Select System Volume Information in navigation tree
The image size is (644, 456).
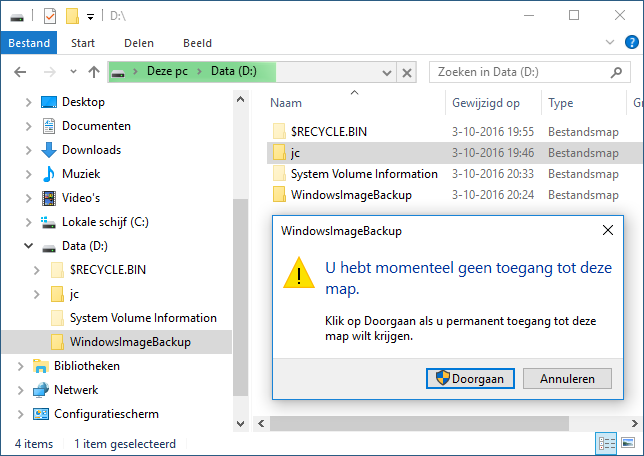(x=143, y=318)
